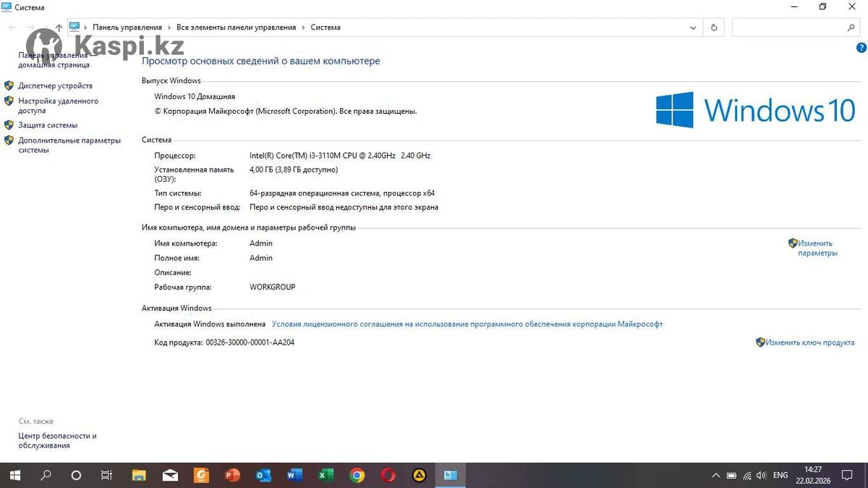Open Opera browser from the taskbar
Screen dimensions: 868x488
[388, 476]
